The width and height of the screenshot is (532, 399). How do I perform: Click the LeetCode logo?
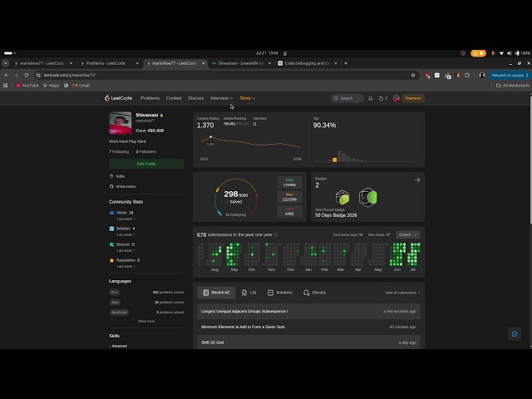click(118, 98)
